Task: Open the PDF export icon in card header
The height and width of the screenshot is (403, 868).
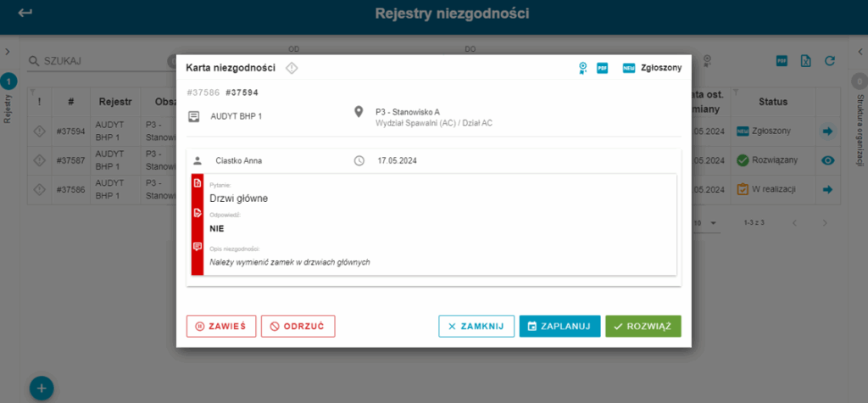Action: [x=602, y=68]
